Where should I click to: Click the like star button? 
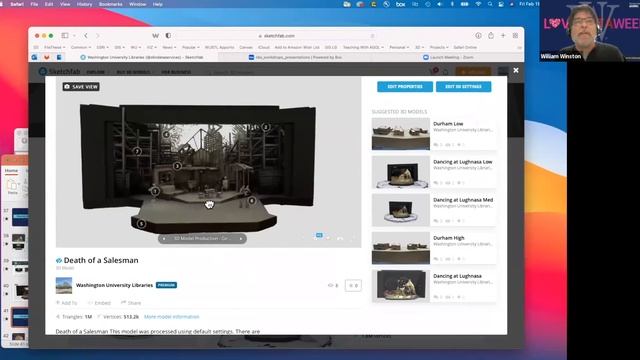click(x=353, y=285)
